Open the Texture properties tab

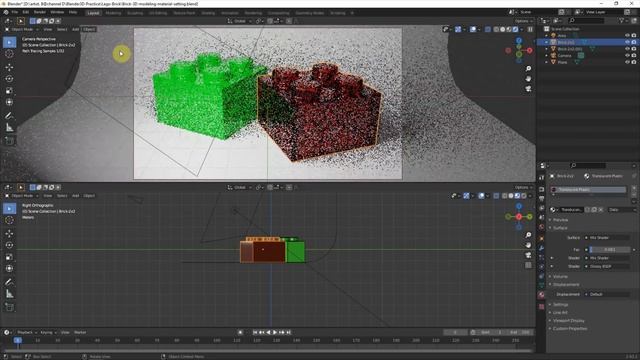pos(542,307)
